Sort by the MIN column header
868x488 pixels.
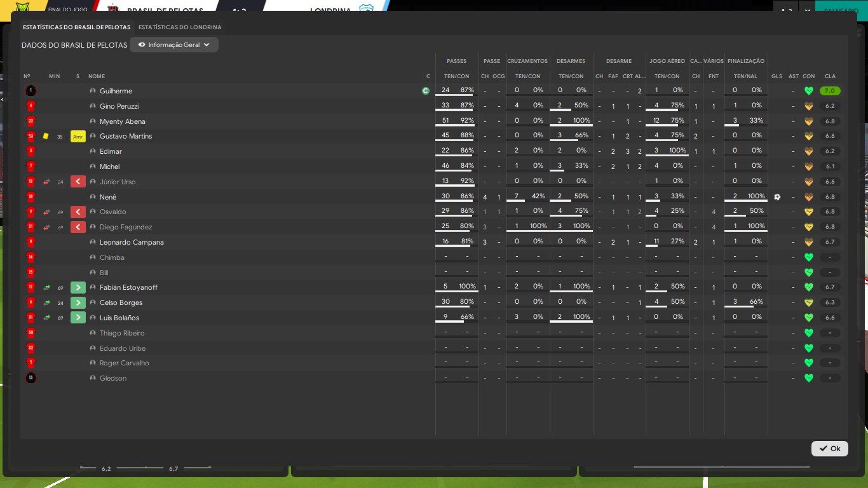54,76
